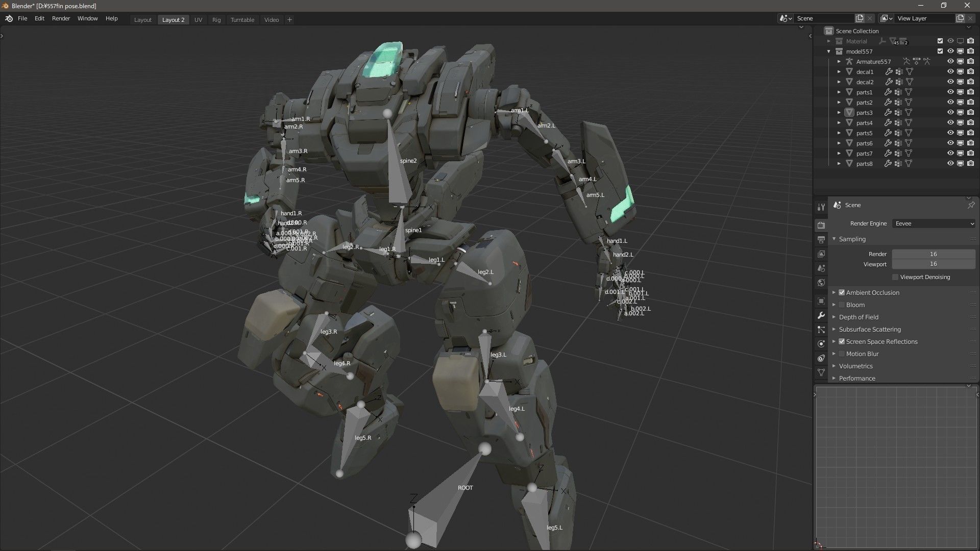This screenshot has height=551, width=980.
Task: Click the vertex groups icon on parts2 row
Action: (898, 103)
